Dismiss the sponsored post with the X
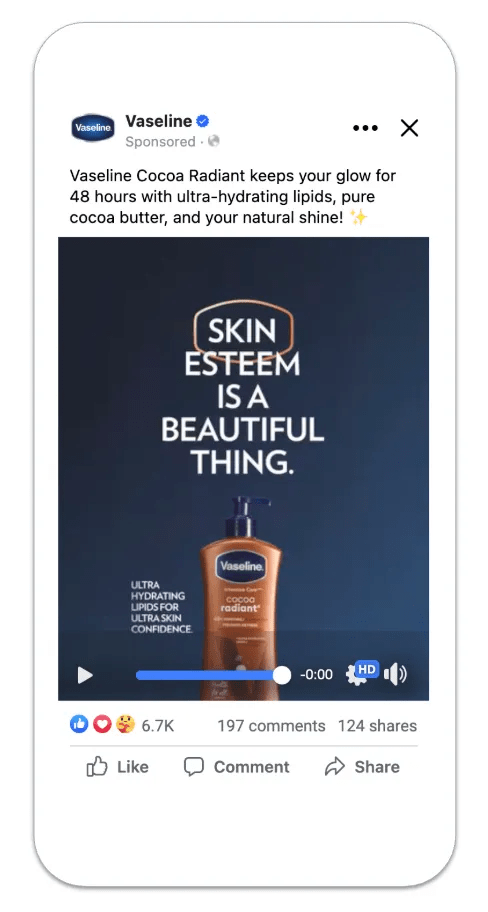488x912 pixels. point(409,128)
